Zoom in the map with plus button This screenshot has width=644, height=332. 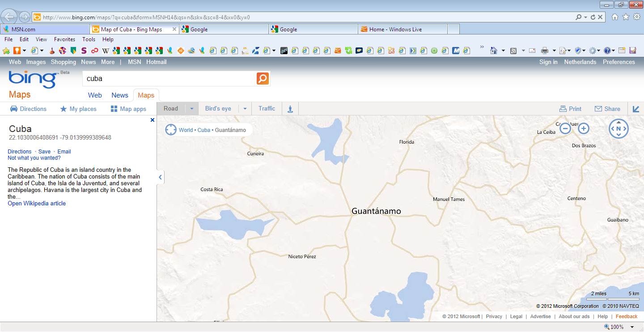coord(584,128)
